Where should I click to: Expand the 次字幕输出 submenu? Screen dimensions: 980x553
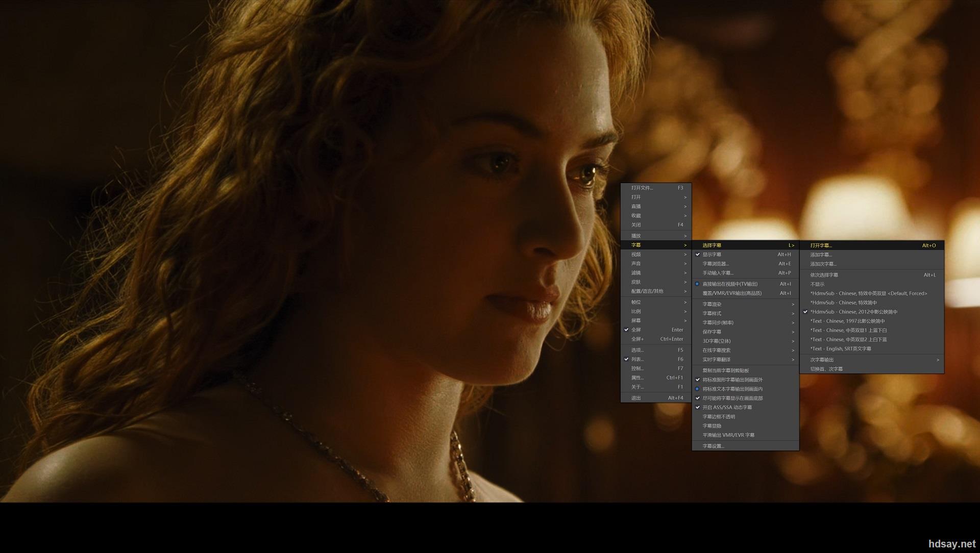click(872, 360)
